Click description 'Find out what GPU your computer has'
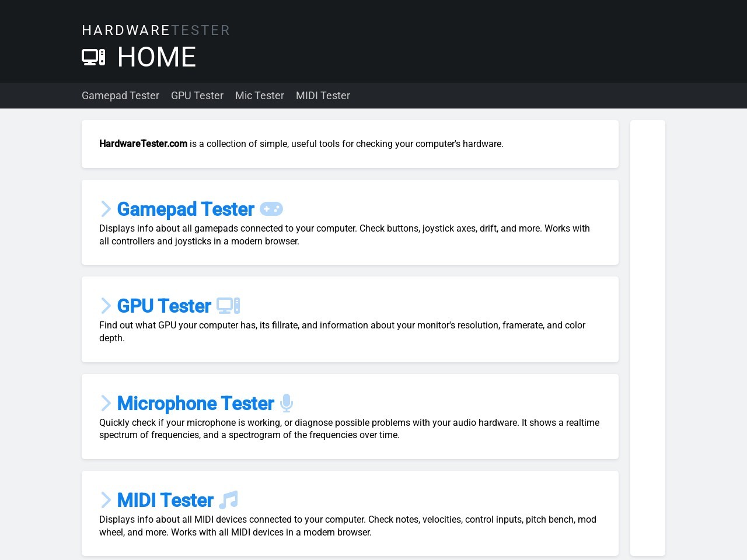This screenshot has height=560, width=747. tap(342, 331)
